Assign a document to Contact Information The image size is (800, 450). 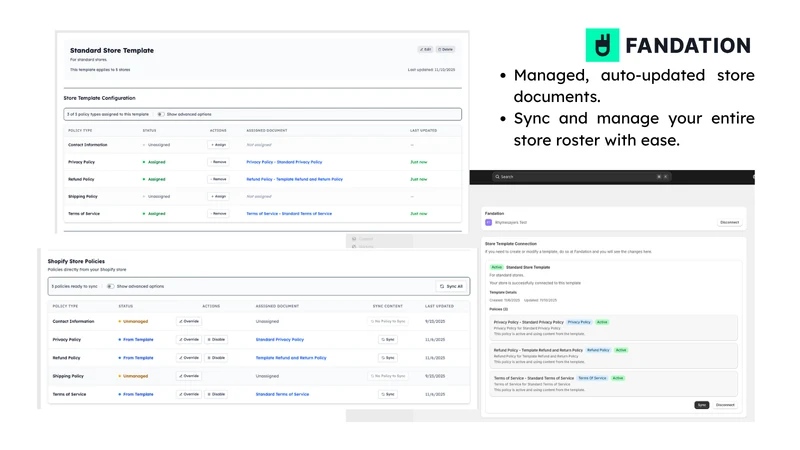(218, 145)
